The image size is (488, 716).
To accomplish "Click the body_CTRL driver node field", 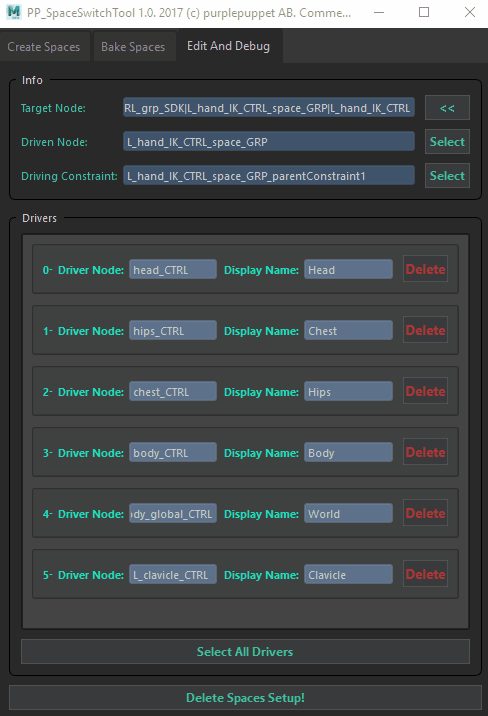I will pyautogui.click(x=173, y=453).
